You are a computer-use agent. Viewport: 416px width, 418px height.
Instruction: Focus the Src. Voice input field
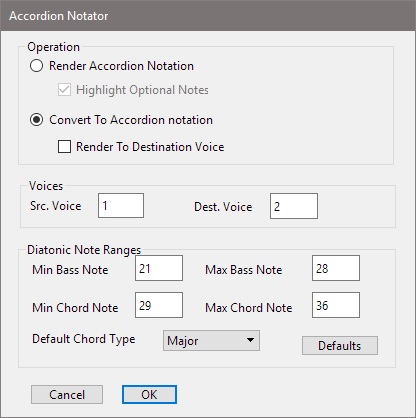click(x=121, y=206)
